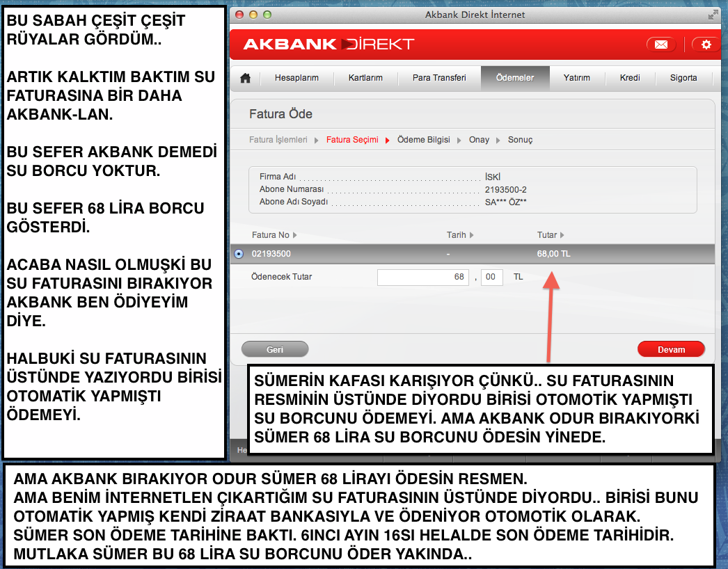The height and width of the screenshot is (569, 728).
Task: Go to home via the house icon
Action: tap(246, 78)
